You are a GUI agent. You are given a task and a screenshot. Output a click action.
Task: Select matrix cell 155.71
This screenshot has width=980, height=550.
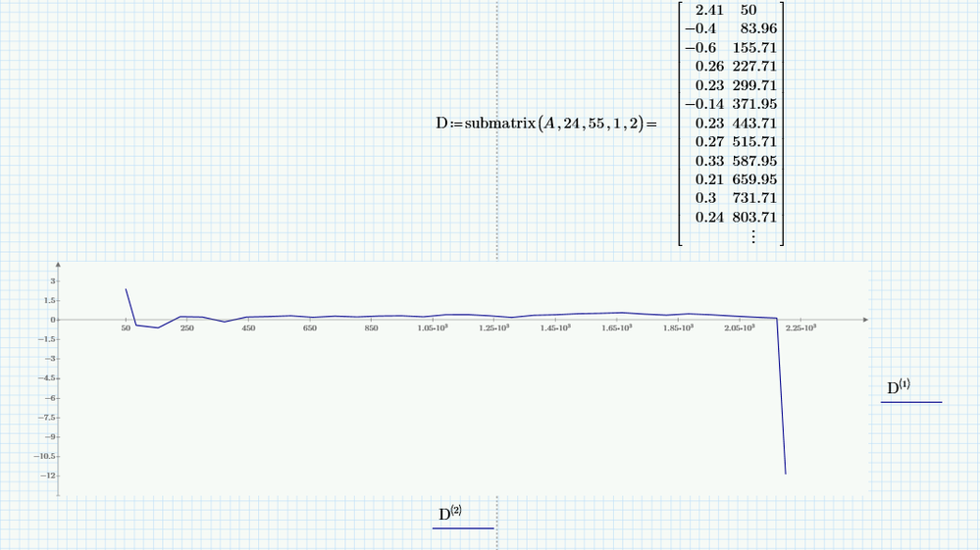tap(754, 48)
